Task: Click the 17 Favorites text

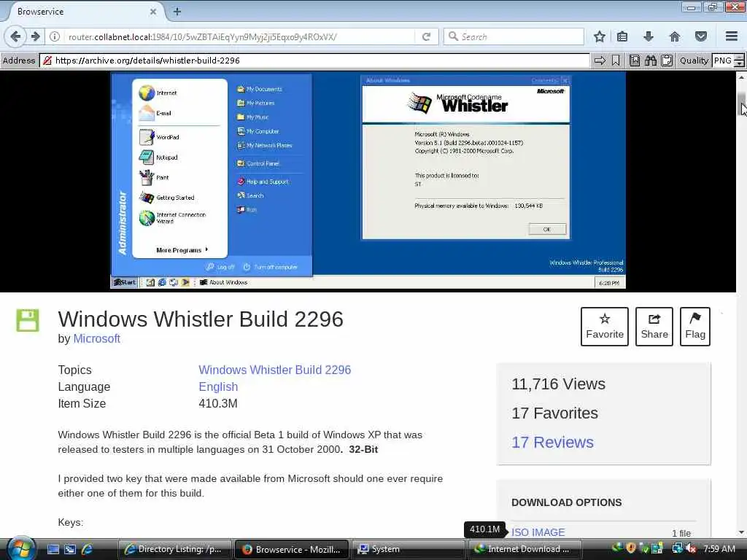Action: (554, 413)
